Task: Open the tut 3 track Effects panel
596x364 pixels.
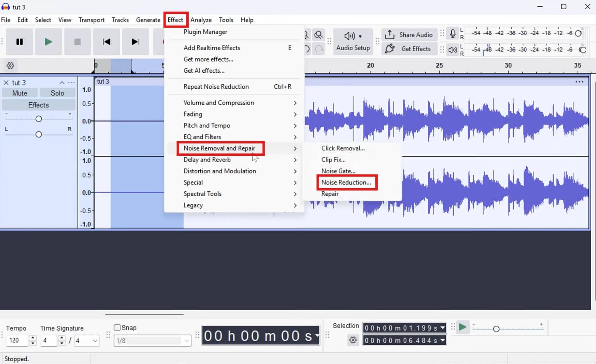Action: (38, 105)
